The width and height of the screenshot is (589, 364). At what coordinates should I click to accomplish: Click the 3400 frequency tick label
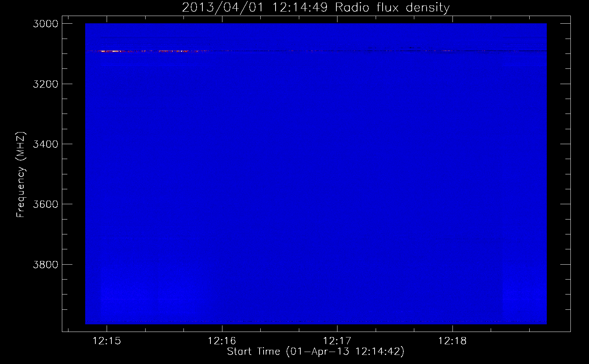click(x=46, y=144)
